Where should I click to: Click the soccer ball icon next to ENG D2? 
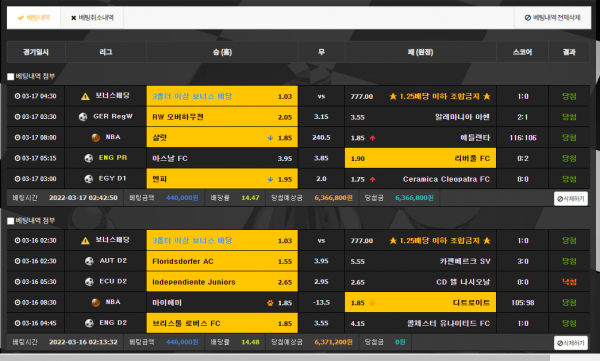coord(89,323)
